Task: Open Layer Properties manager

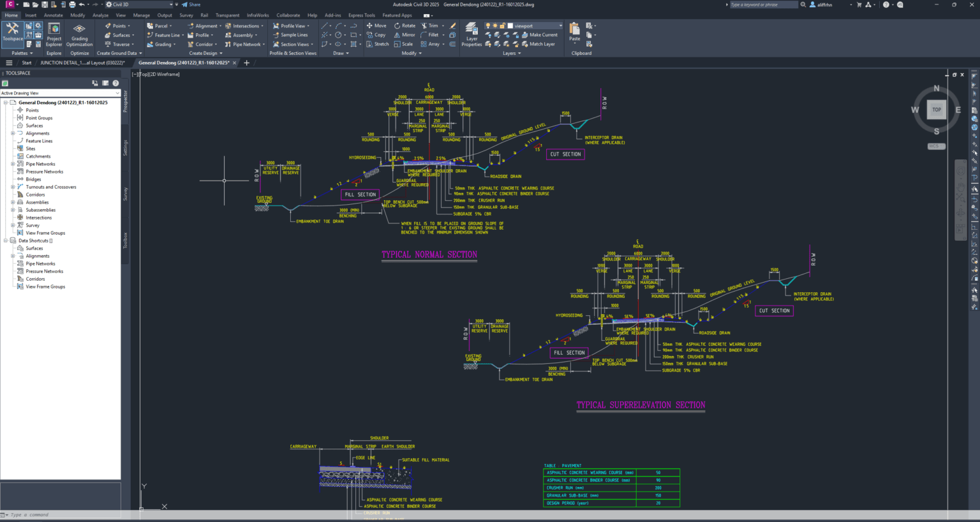Action: 471,35
